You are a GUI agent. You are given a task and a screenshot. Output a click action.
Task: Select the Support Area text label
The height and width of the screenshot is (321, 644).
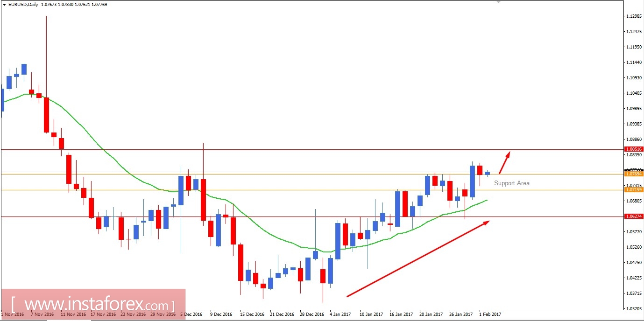[512, 183]
